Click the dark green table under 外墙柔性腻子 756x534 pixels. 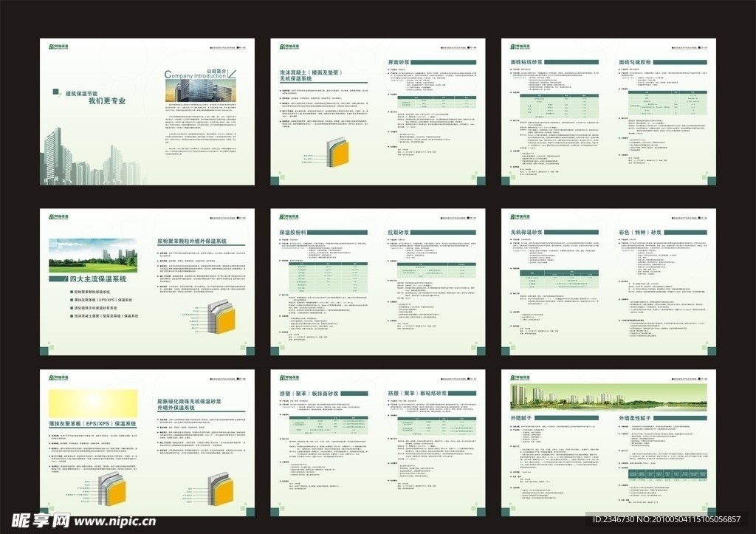tap(667, 475)
